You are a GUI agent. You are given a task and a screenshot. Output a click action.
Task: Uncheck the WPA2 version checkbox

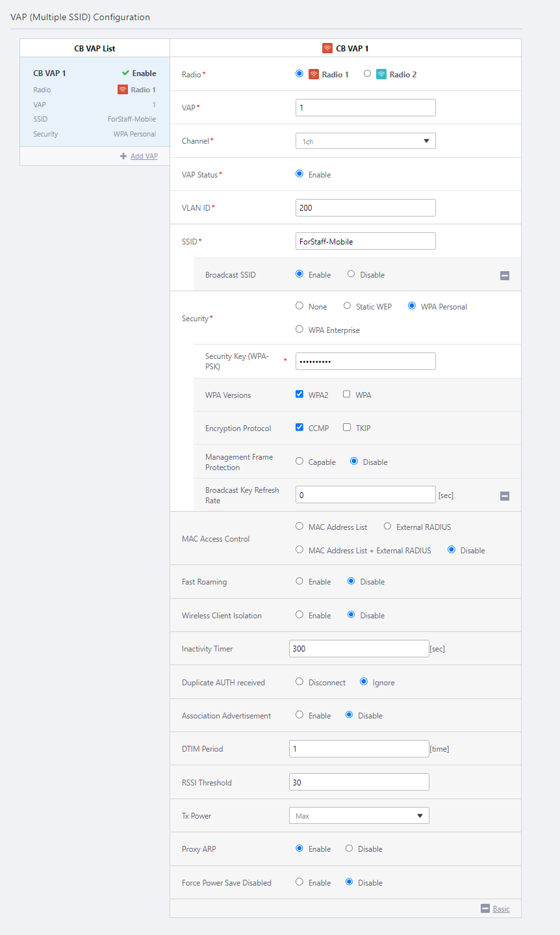pos(299,394)
